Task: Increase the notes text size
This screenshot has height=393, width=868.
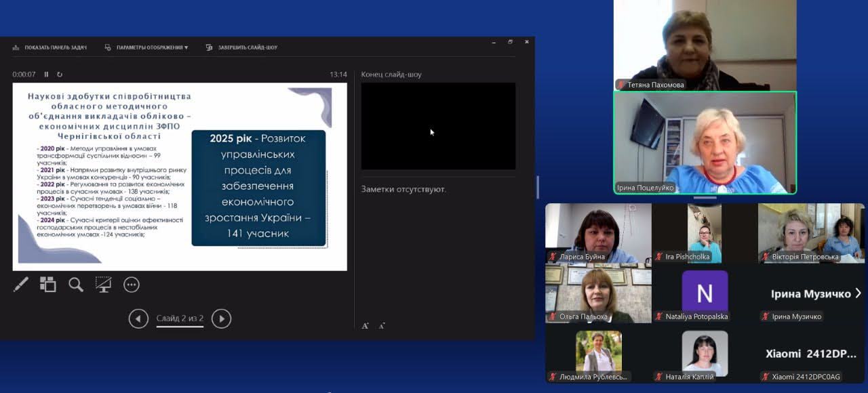Action: [366, 326]
